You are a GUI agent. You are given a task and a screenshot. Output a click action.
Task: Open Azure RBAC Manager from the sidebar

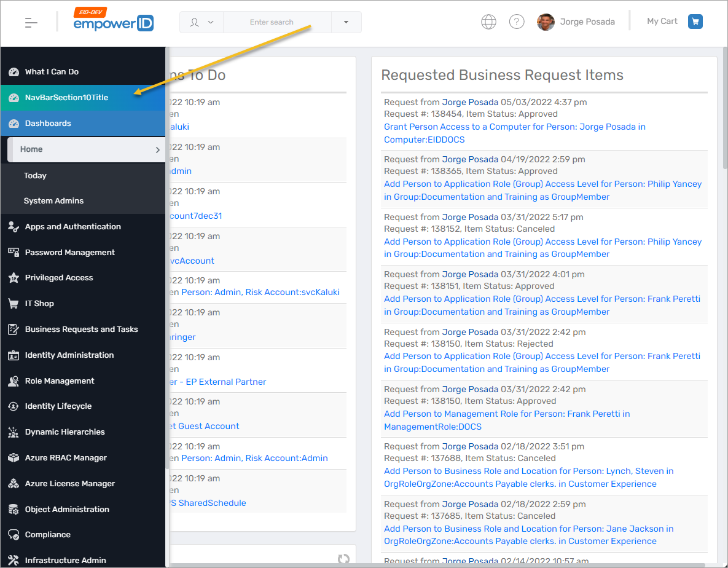click(x=13, y=457)
